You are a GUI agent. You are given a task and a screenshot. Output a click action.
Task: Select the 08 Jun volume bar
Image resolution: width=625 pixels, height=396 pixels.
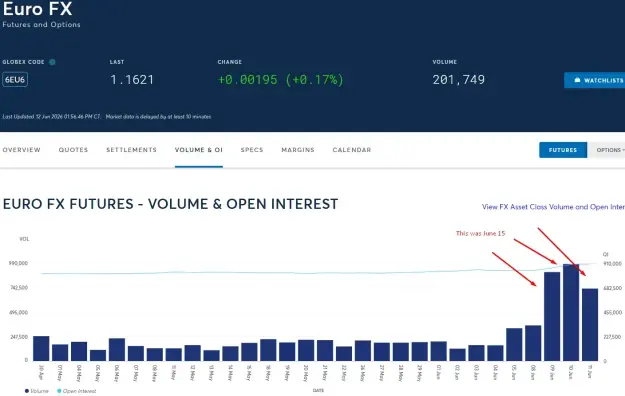(x=533, y=343)
